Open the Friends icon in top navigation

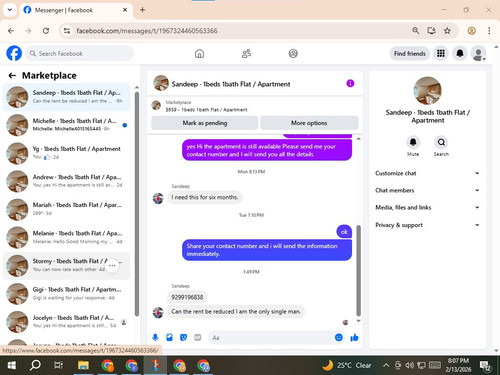tap(246, 53)
